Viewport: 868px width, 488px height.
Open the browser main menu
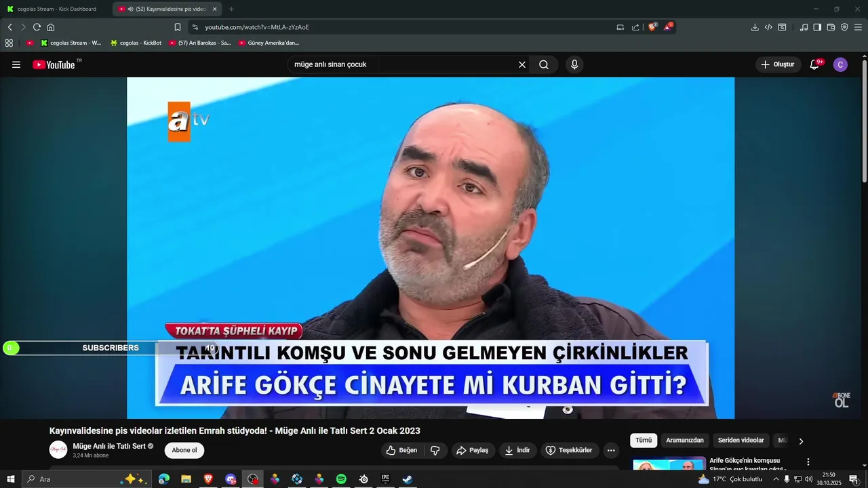tap(858, 27)
